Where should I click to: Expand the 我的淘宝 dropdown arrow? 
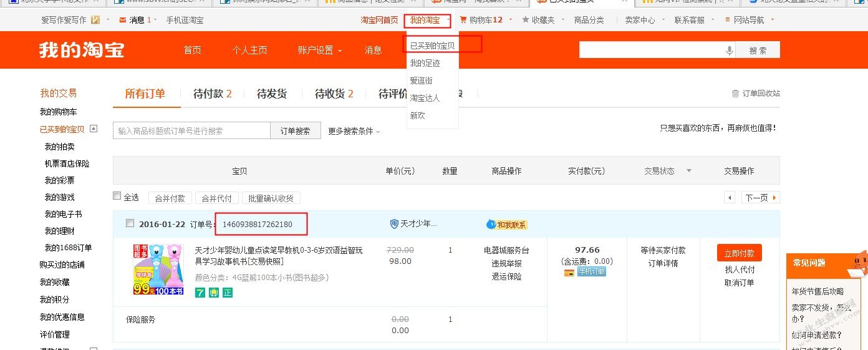tap(448, 20)
